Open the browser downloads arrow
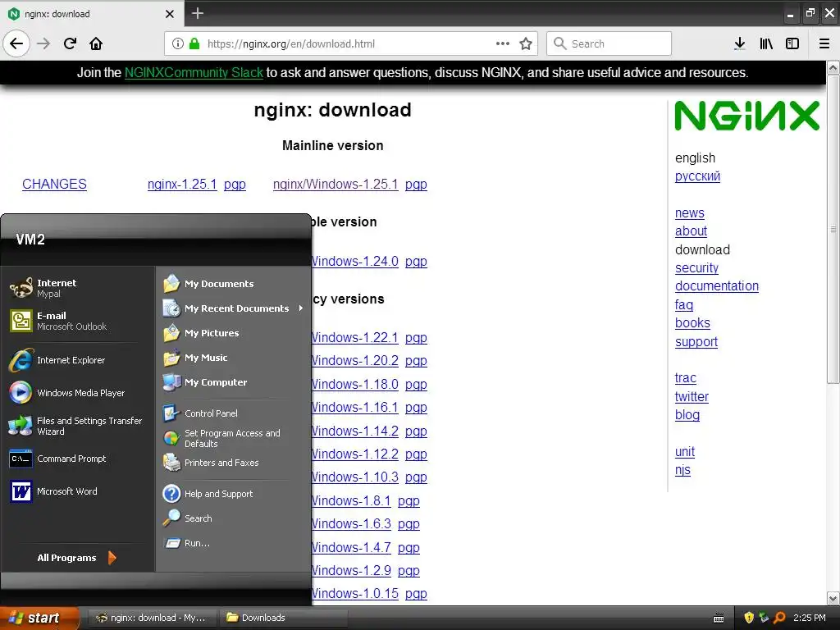The height and width of the screenshot is (630, 840). (739, 43)
